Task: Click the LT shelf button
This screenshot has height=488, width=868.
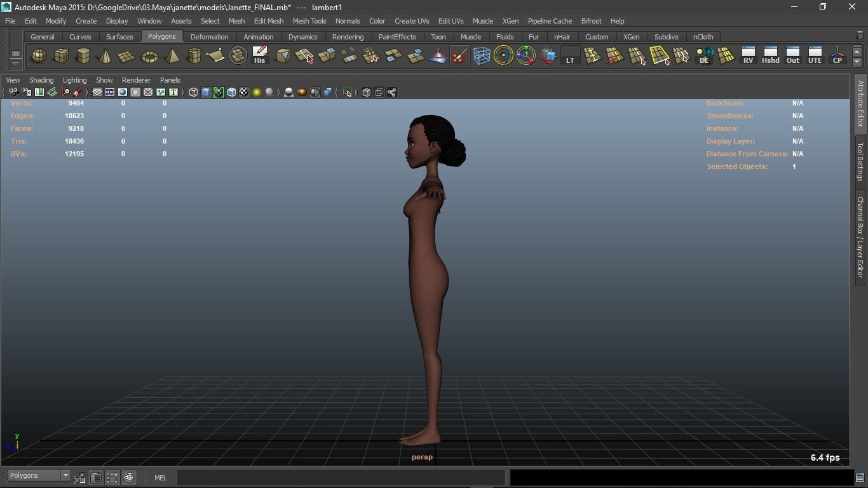Action: (x=570, y=56)
